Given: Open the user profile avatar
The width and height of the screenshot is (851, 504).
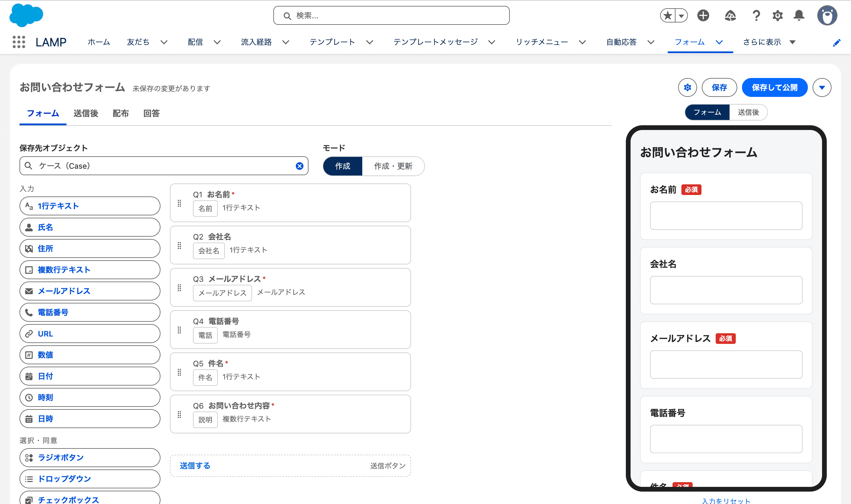Looking at the screenshot, I should pos(827,16).
